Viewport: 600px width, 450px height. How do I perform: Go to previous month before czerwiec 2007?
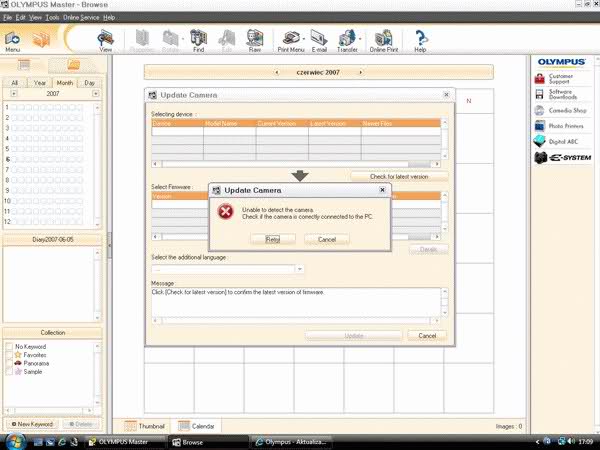(277, 72)
